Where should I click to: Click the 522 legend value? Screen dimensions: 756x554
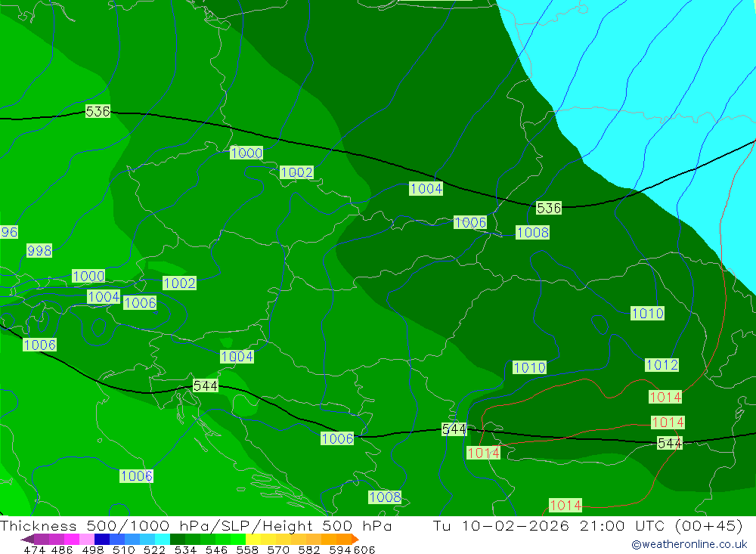click(154, 550)
